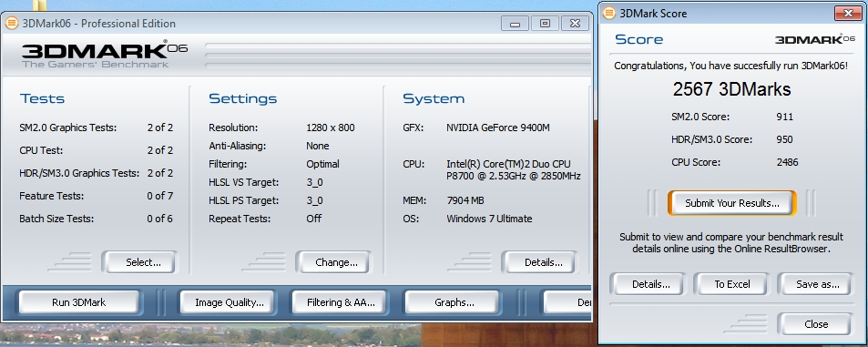Viewport: 868px width, 347px height.
Task: Minimize the 3DMark06 main window
Action: (516, 24)
